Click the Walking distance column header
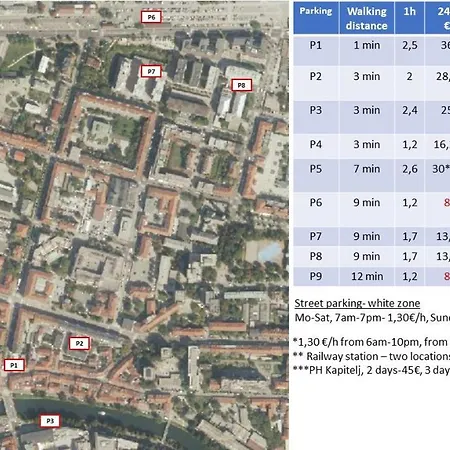 367,18
